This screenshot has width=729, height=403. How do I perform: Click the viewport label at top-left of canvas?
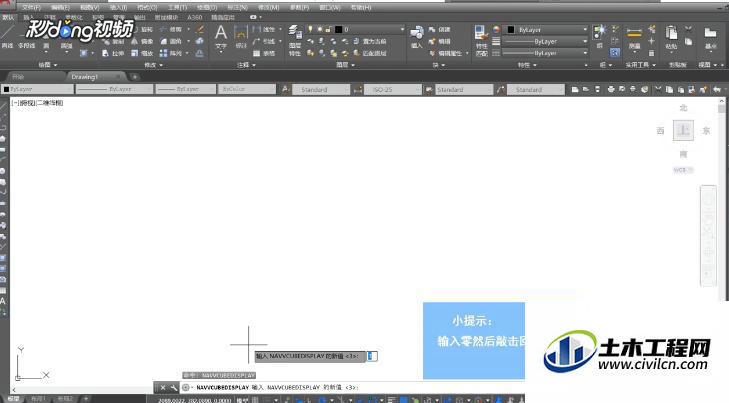pos(37,103)
